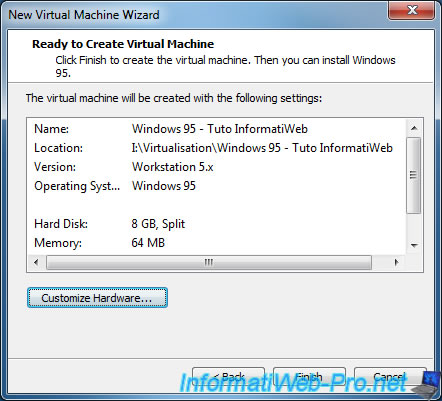Click the horizontal scroll-right arrow
The height and width of the screenshot is (401, 442).
coord(396,262)
